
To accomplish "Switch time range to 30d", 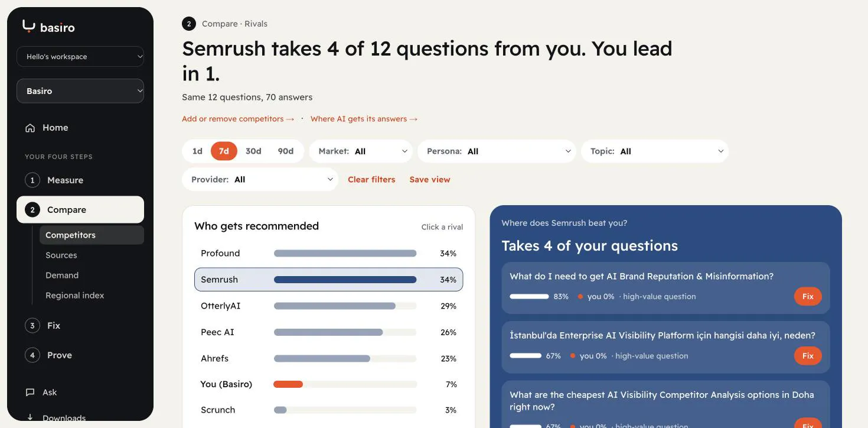I will pos(253,151).
